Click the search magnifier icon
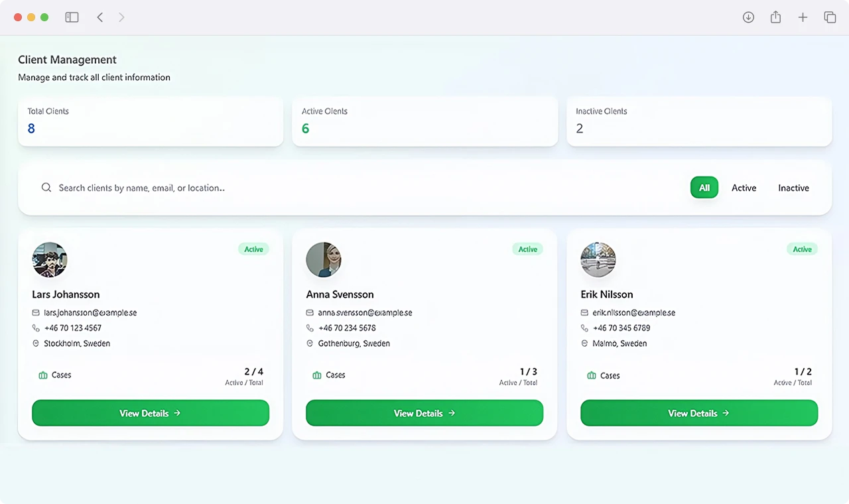Image resolution: width=849 pixels, height=504 pixels. [46, 188]
